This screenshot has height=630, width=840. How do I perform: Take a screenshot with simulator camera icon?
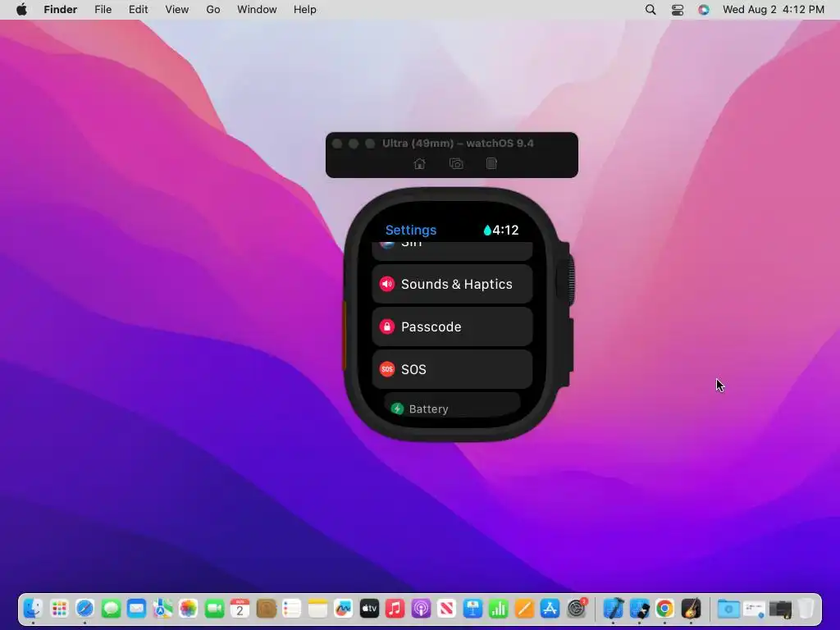tap(456, 163)
